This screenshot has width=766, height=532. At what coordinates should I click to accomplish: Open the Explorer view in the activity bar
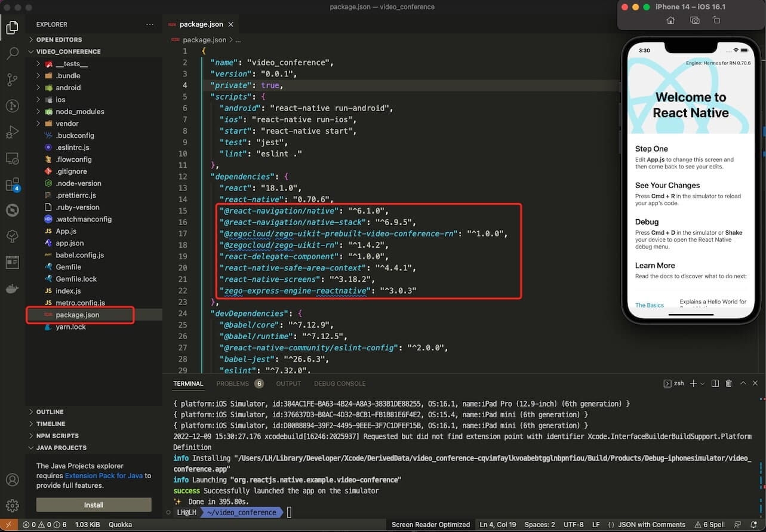coord(12,27)
